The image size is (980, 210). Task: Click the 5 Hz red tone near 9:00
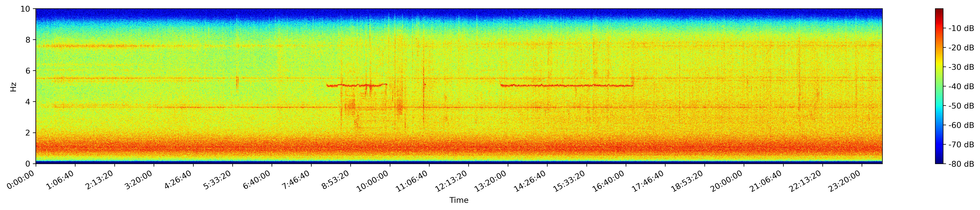(x=357, y=85)
